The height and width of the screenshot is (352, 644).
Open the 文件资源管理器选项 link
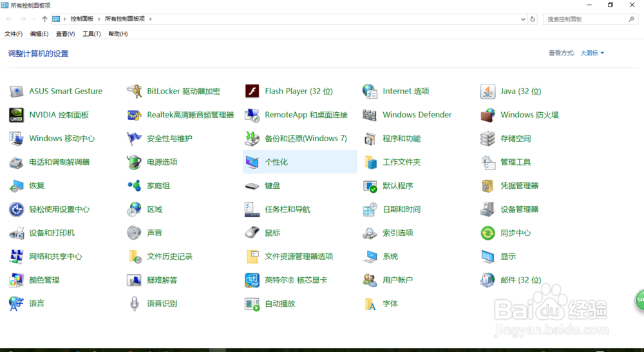pyautogui.click(x=299, y=257)
